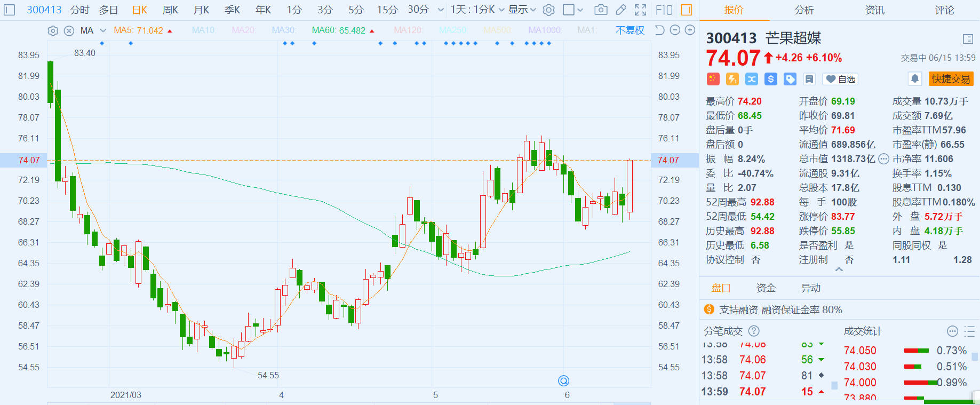Click help icon beside 分笔成交
The height and width of the screenshot is (405, 980).
753,331
